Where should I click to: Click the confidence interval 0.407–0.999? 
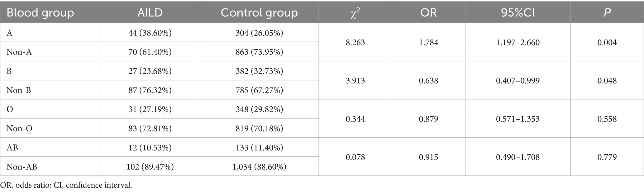click(x=518, y=81)
